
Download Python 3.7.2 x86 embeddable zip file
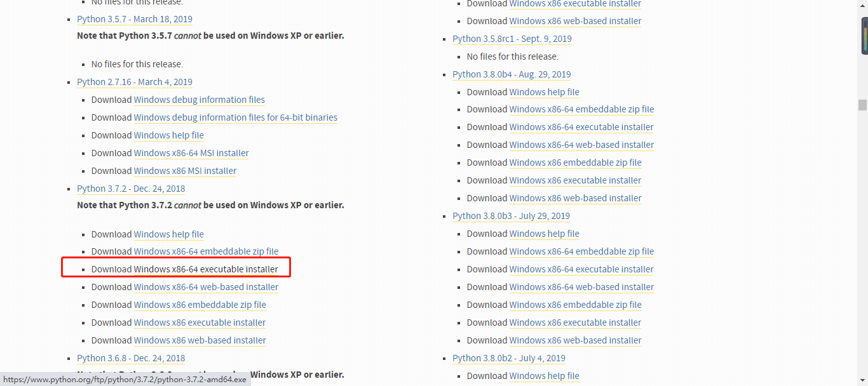point(200,305)
